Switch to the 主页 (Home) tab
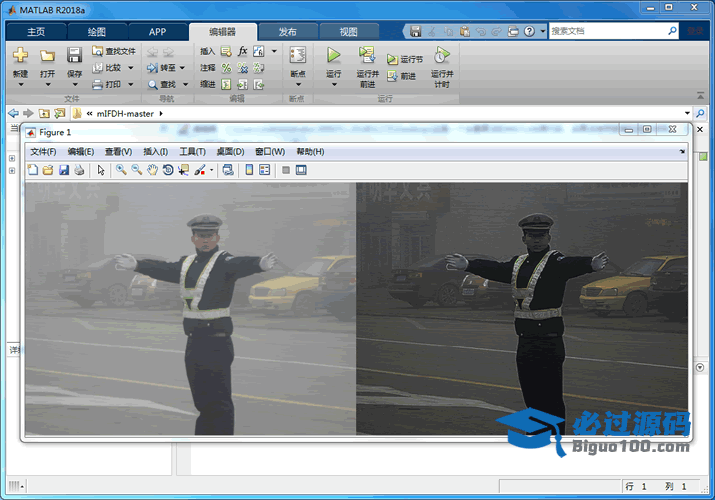The image size is (715, 500). (36, 32)
